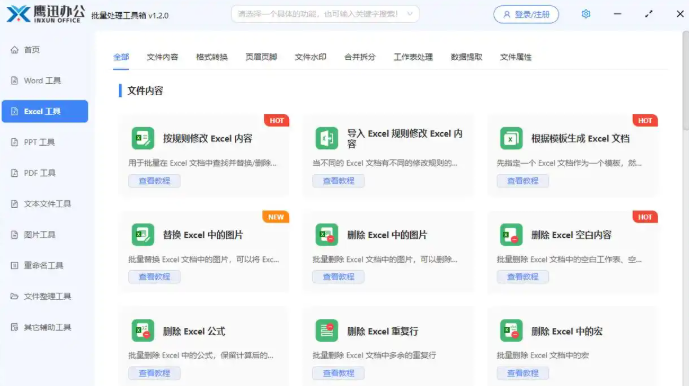689x386 pixels.
Task: 查看教程 for 删除 Excel 空白内容
Action: (x=522, y=277)
